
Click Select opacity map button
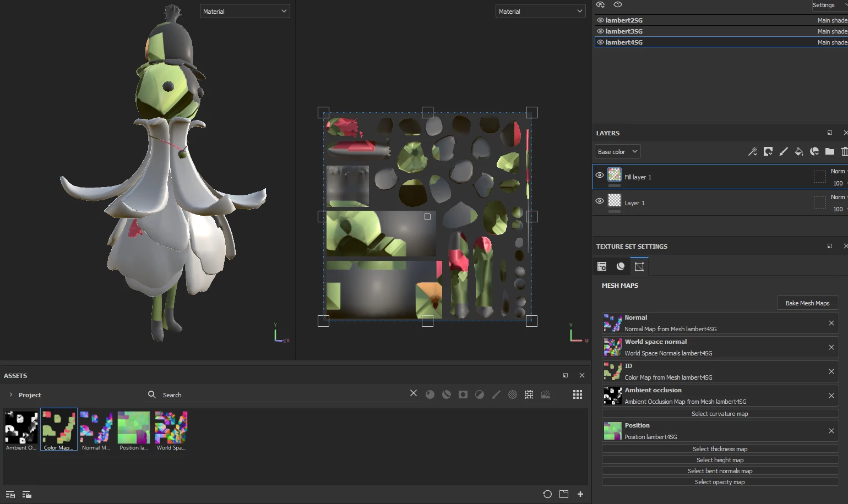coord(720,482)
